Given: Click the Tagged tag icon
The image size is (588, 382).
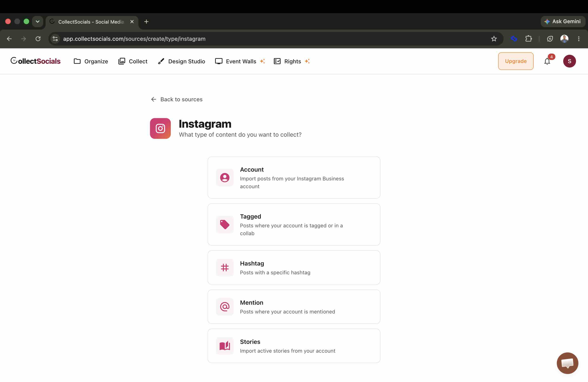Looking at the screenshot, I should coord(225,224).
